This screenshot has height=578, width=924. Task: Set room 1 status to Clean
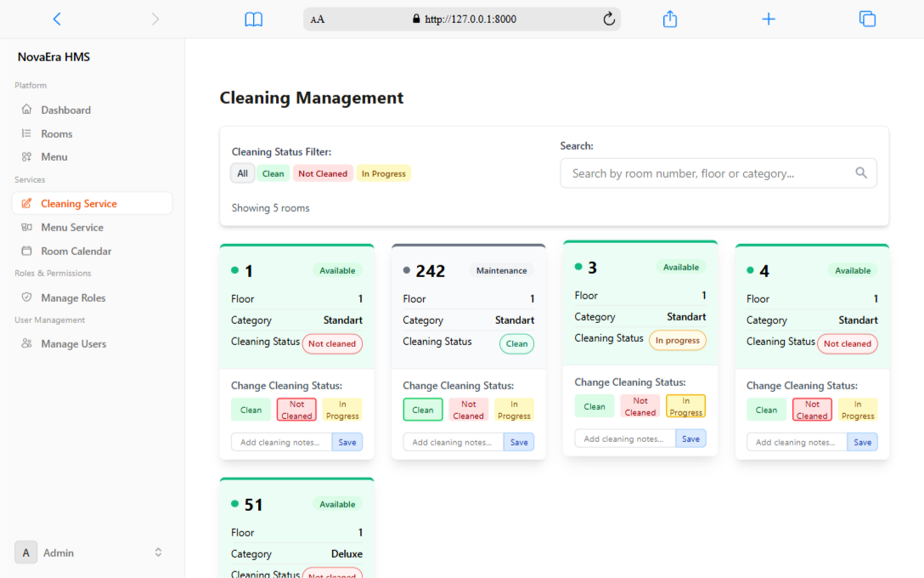pyautogui.click(x=251, y=410)
